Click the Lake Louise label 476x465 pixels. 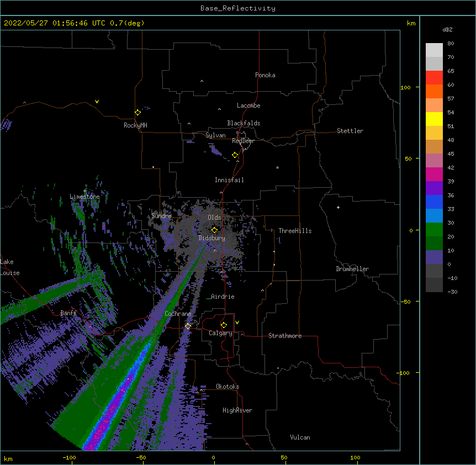(x=9, y=267)
